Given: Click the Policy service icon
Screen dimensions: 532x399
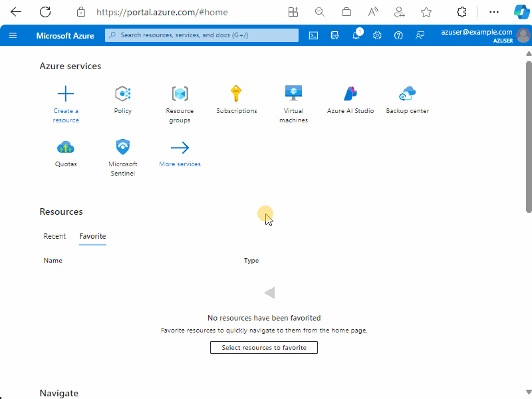Looking at the screenshot, I should (x=123, y=94).
